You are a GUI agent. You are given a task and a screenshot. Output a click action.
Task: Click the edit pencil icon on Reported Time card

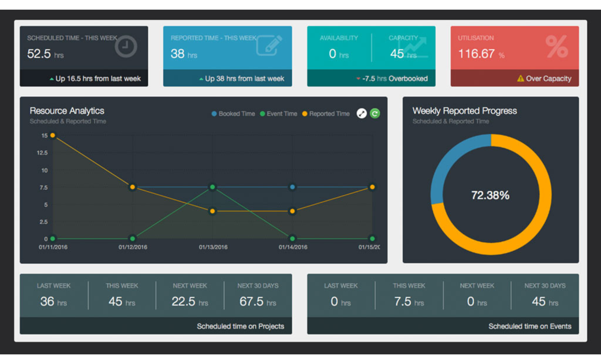pyautogui.click(x=269, y=46)
